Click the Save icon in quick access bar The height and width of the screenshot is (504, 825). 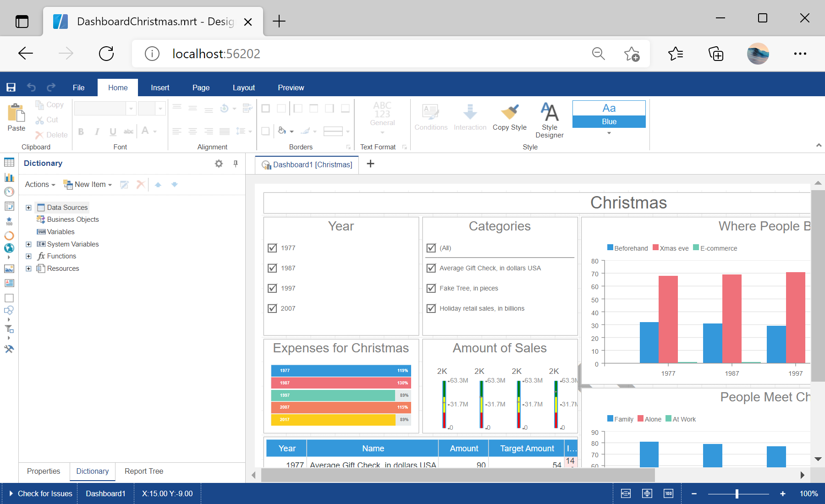pyautogui.click(x=11, y=88)
